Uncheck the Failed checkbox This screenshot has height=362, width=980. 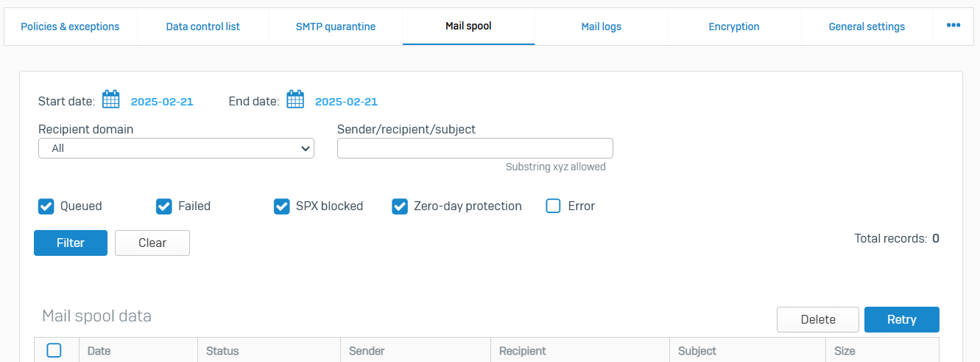pos(164,206)
